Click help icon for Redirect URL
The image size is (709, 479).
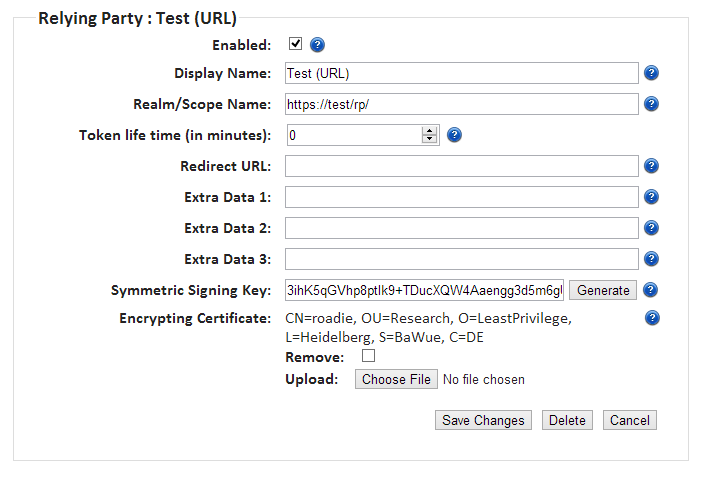(x=651, y=166)
